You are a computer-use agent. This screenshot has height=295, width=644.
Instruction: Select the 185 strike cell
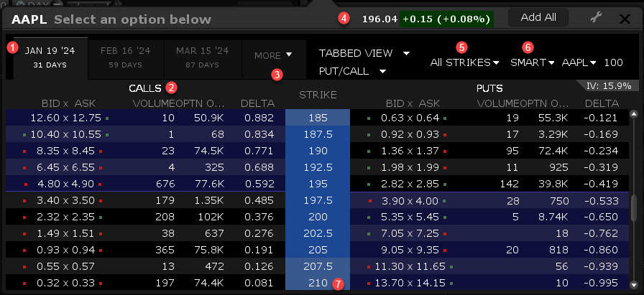click(x=318, y=118)
